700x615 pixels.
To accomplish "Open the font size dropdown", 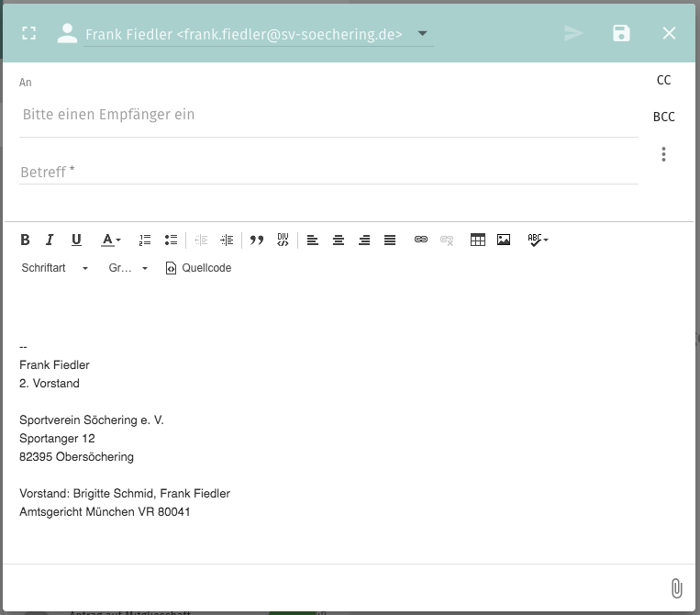I will click(x=128, y=268).
